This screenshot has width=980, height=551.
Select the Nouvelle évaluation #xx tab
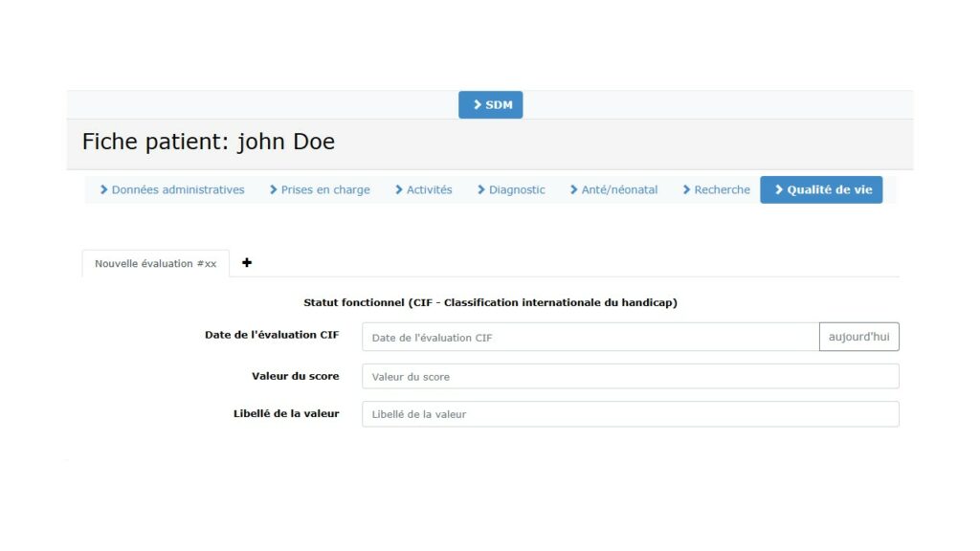click(x=155, y=263)
